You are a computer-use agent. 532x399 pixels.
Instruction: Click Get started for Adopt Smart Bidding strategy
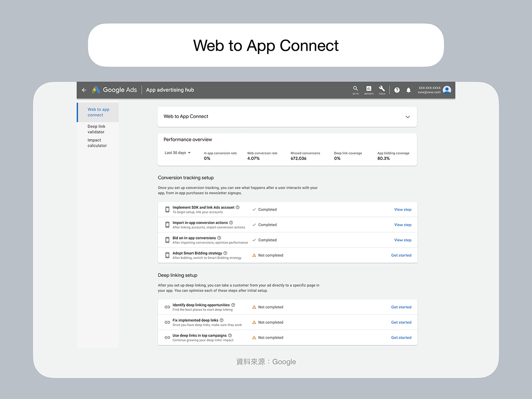click(401, 255)
